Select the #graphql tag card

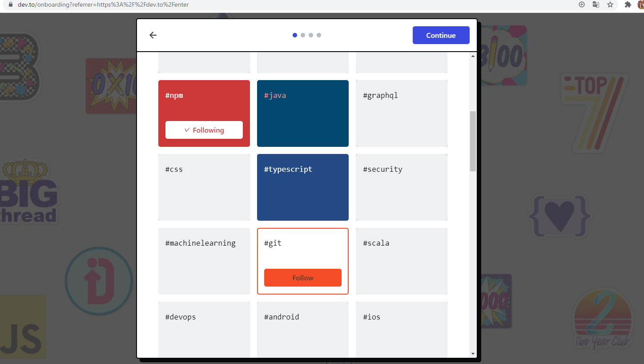[402, 113]
